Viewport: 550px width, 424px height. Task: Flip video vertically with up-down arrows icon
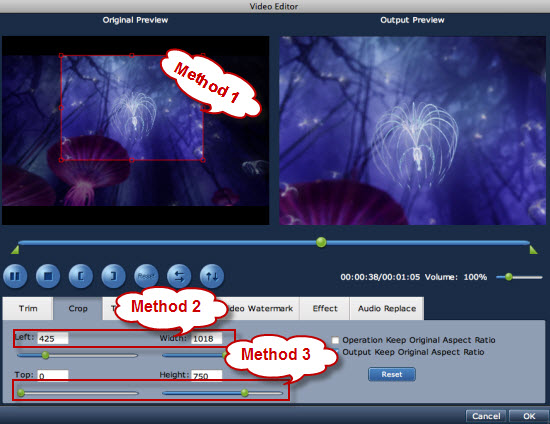[x=212, y=276]
